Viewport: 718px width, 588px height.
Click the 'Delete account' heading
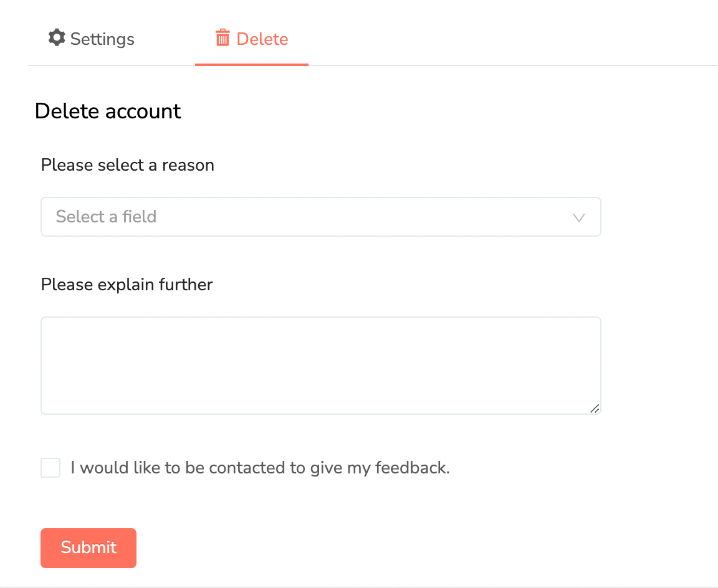tap(108, 111)
